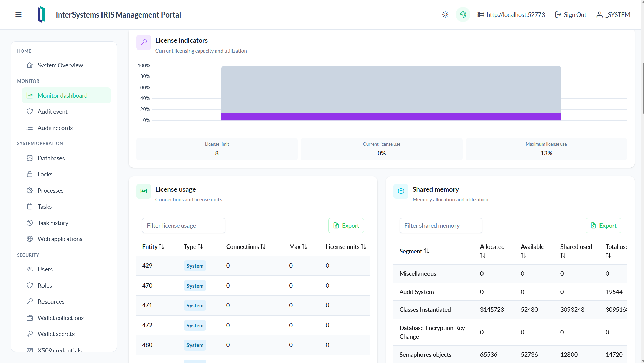Export the license usage table
The height and width of the screenshot is (363, 644).
tap(346, 225)
